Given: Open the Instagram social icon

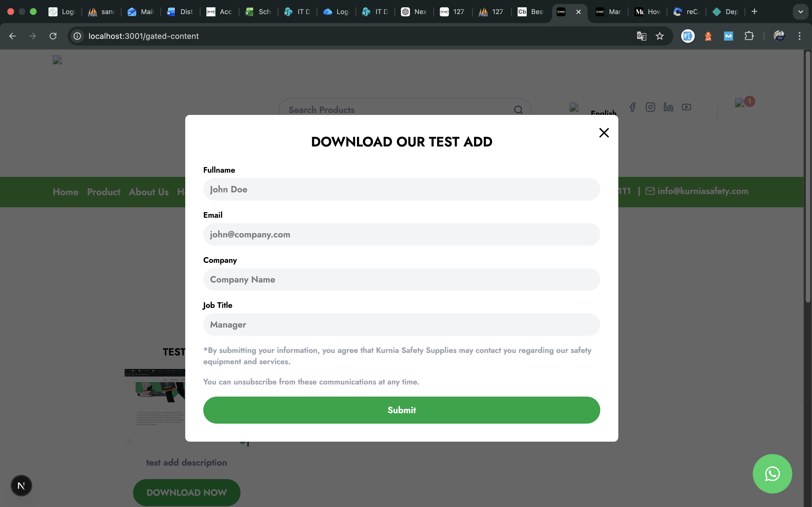Looking at the screenshot, I should pyautogui.click(x=650, y=107).
